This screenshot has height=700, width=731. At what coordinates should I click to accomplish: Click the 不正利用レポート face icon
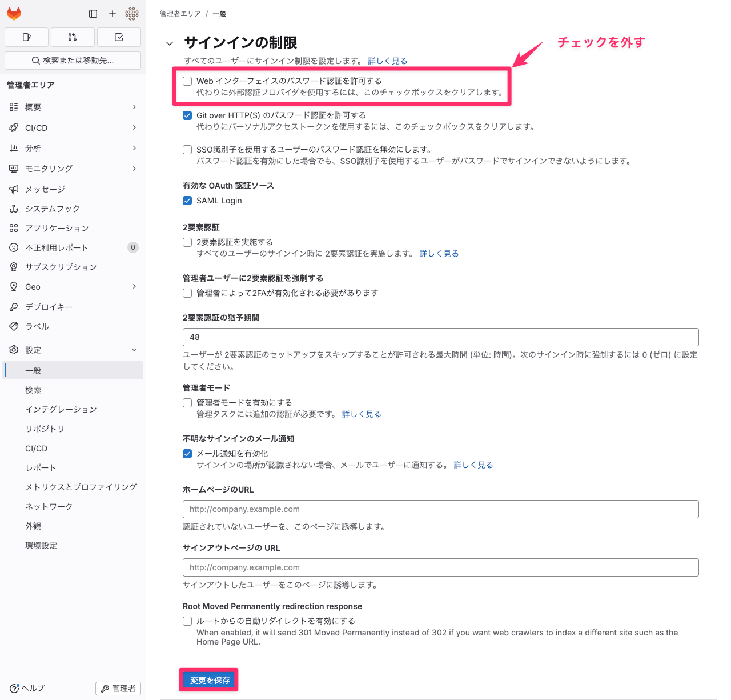(x=14, y=247)
